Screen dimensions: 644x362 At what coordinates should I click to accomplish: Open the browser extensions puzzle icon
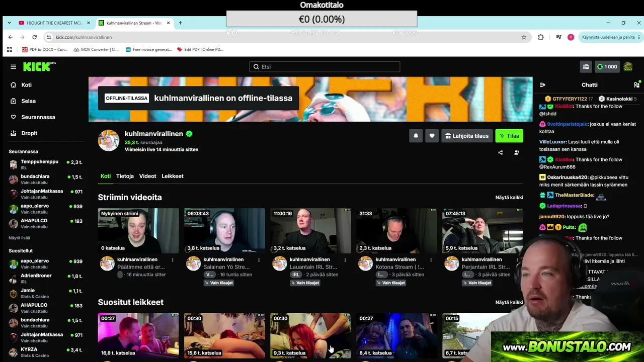click(541, 37)
